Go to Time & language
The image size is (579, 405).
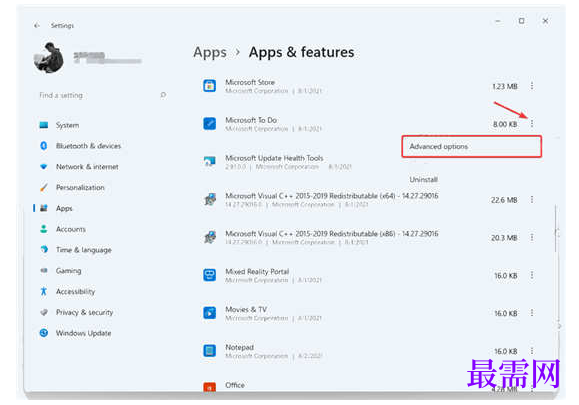coord(83,250)
